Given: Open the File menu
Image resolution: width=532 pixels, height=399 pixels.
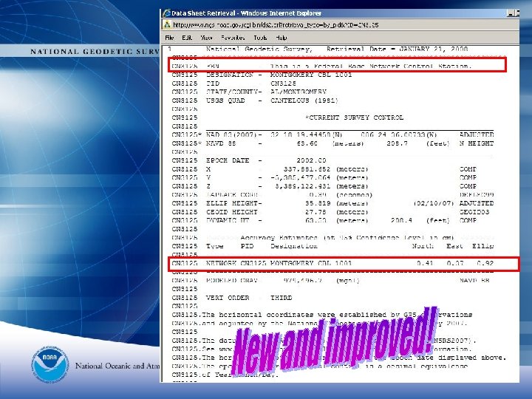Looking at the screenshot, I should 169,38.
